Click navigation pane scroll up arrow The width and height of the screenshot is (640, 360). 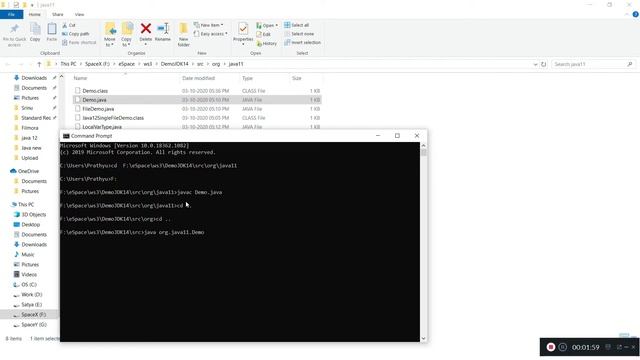(x=61, y=76)
